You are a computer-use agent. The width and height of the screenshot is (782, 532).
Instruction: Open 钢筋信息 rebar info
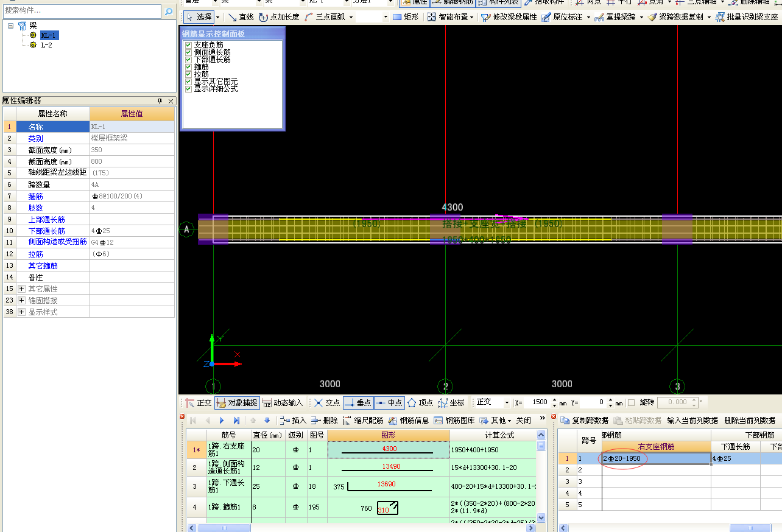click(x=409, y=421)
